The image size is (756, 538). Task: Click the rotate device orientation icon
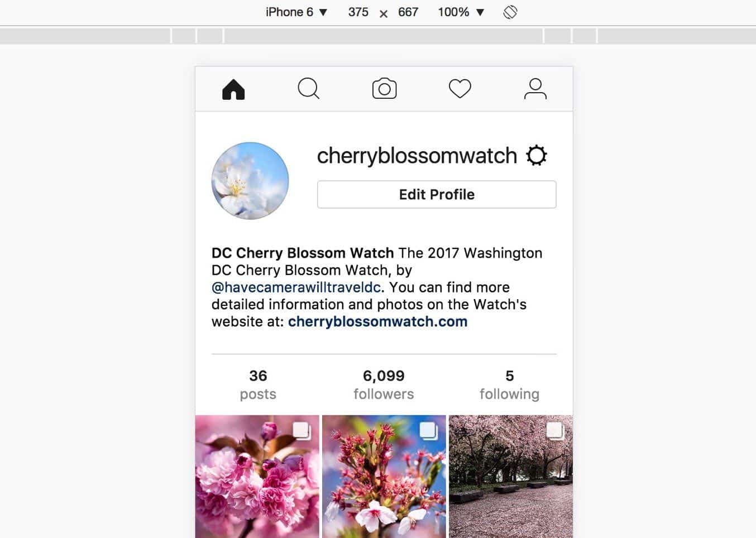click(510, 12)
